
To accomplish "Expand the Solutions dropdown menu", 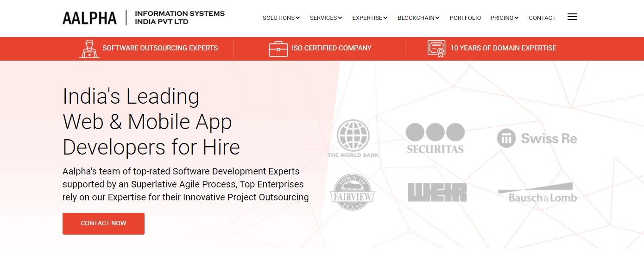I will point(281,18).
